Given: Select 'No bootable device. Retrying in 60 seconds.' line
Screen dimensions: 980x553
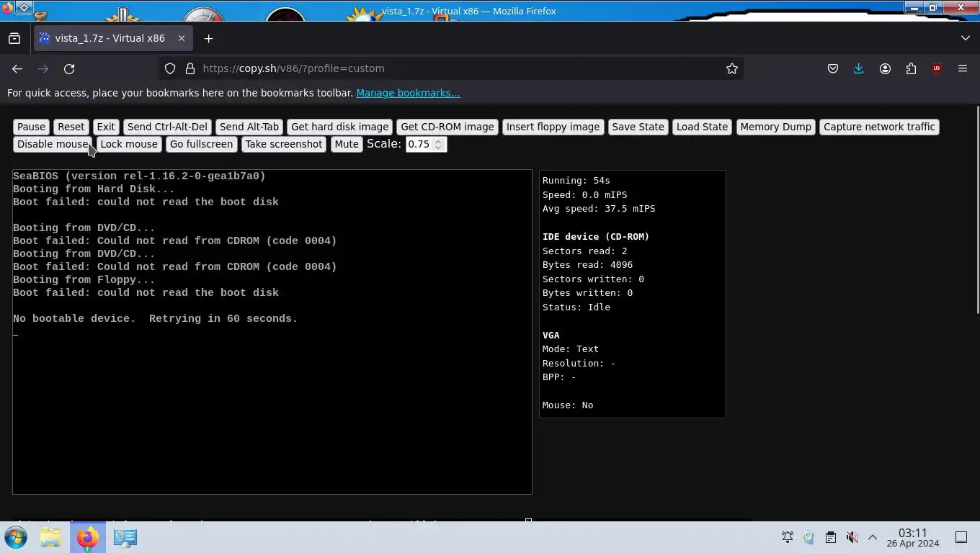Looking at the screenshot, I should click(x=155, y=319).
